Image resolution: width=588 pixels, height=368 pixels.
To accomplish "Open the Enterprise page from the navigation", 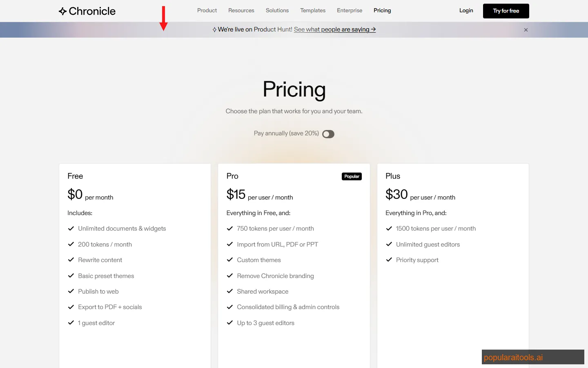I will 350,11.
